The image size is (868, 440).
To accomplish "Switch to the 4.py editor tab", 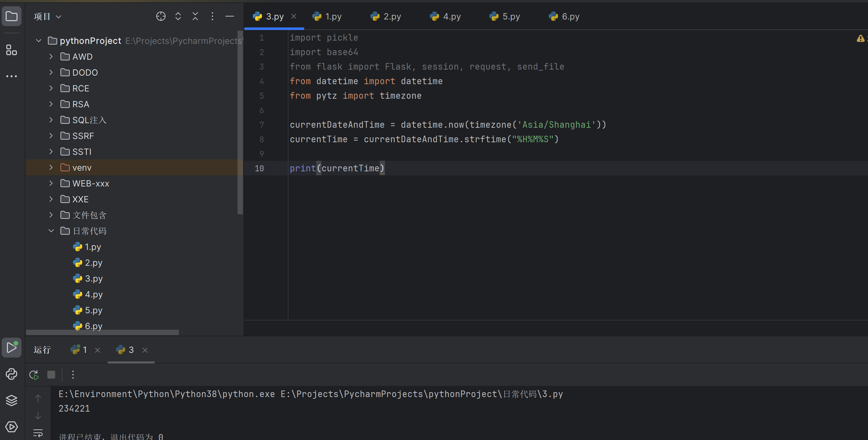I will click(445, 16).
